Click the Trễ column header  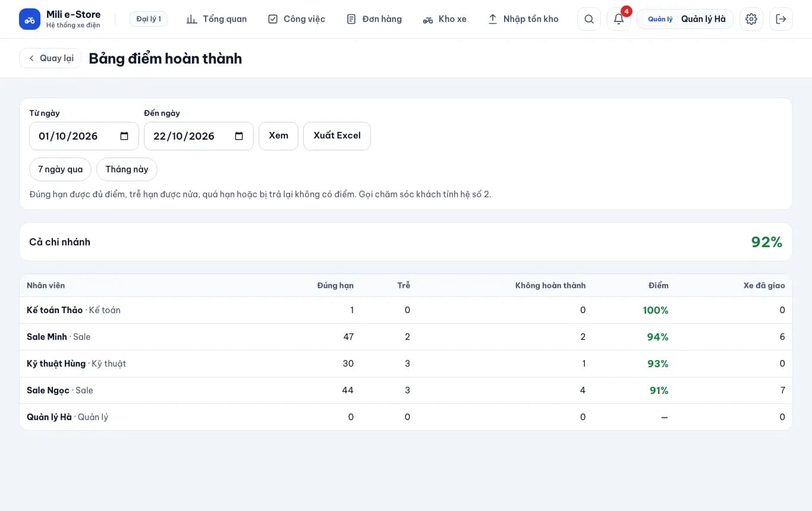404,286
